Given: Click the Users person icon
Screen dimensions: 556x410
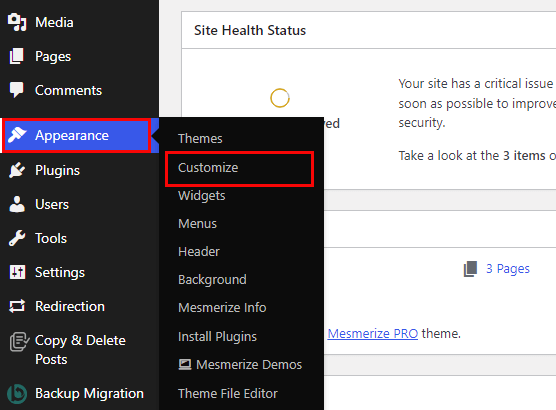Looking at the screenshot, I should point(17,204).
